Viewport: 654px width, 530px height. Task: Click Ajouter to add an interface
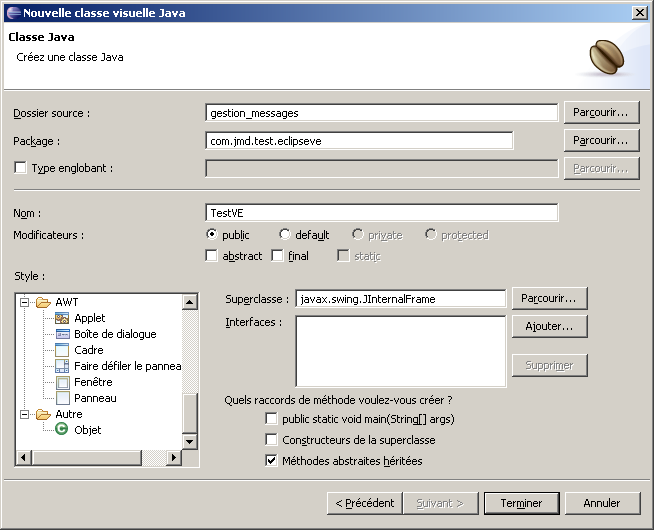pos(549,326)
